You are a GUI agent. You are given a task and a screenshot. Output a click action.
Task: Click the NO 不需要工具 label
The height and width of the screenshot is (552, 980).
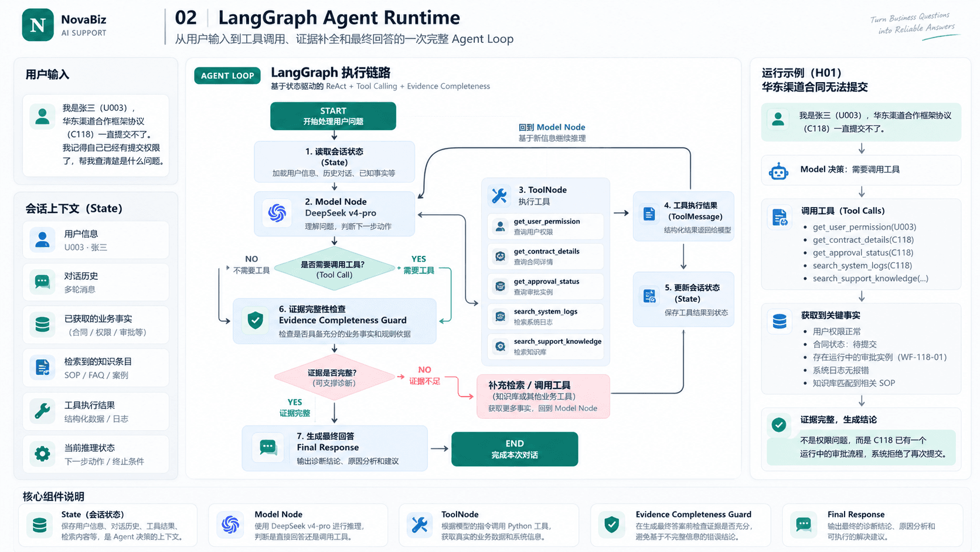click(251, 265)
